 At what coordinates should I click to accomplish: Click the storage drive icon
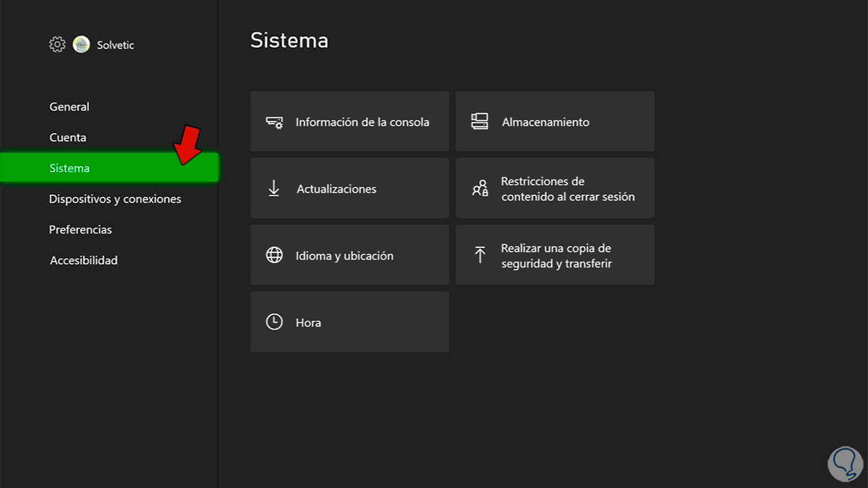pos(480,121)
